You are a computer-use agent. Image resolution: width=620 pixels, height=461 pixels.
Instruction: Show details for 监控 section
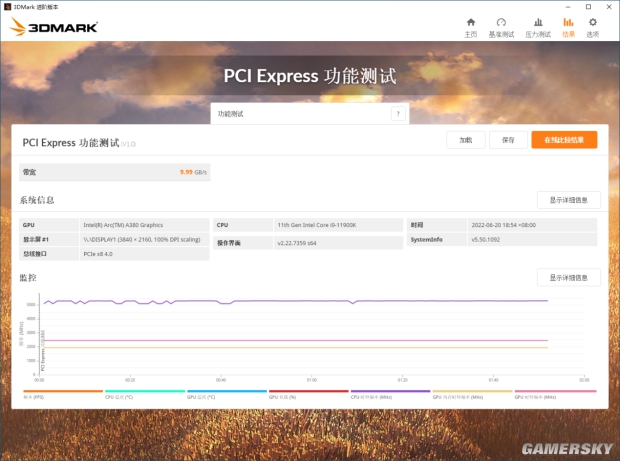pyautogui.click(x=569, y=278)
